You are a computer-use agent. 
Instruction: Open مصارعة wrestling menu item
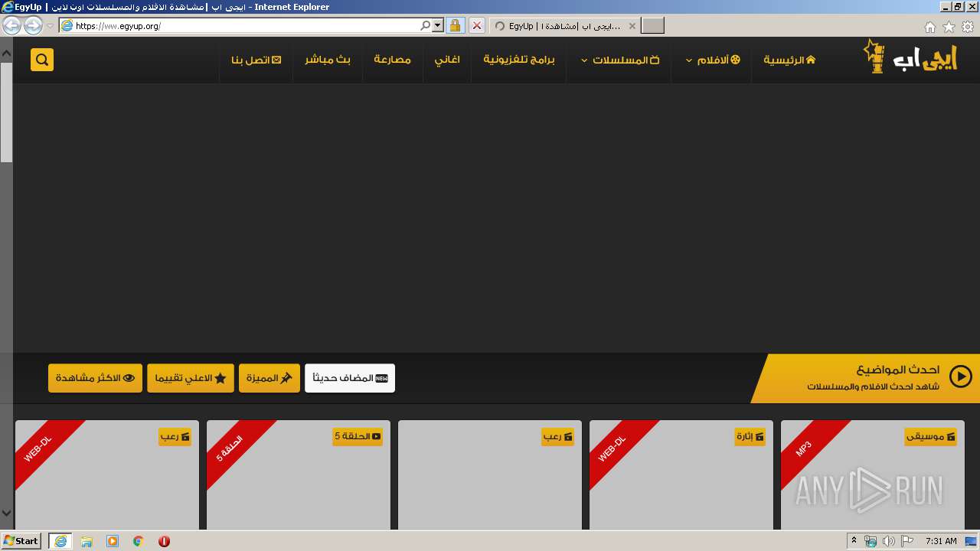coord(393,60)
